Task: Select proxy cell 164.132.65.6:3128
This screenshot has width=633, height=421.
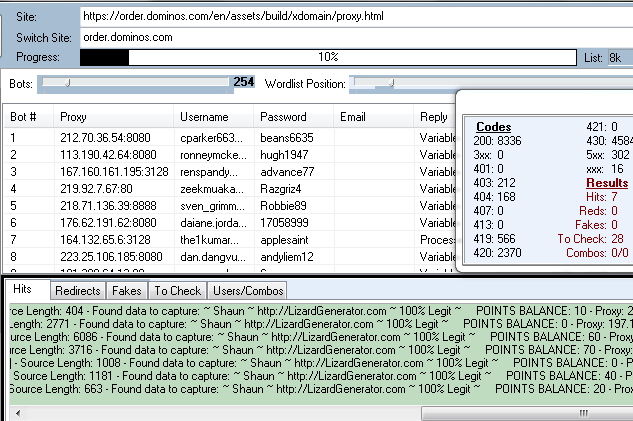Action: click(x=105, y=240)
